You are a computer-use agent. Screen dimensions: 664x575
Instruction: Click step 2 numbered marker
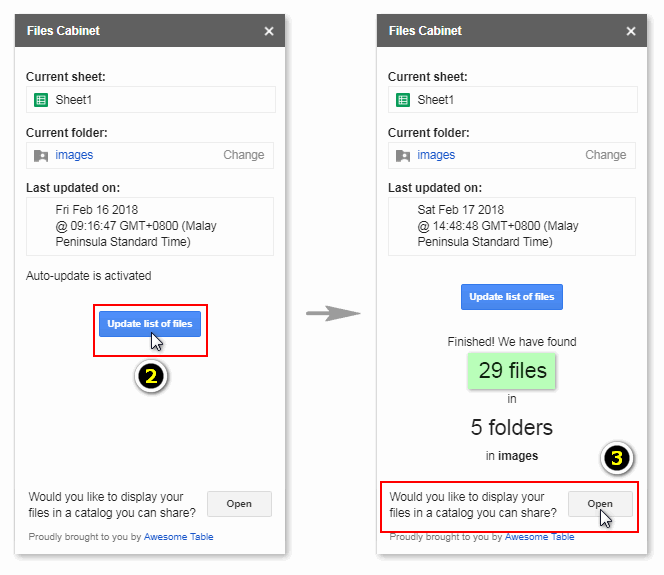150,377
